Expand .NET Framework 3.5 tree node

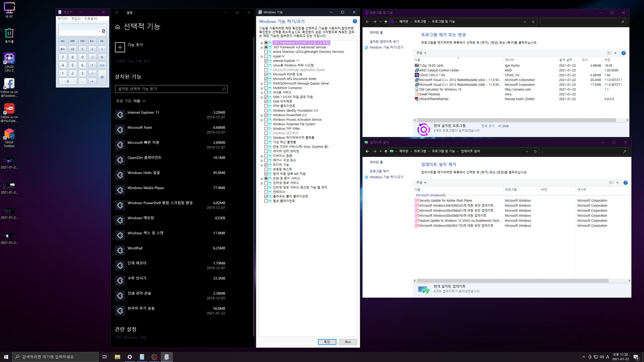click(262, 43)
